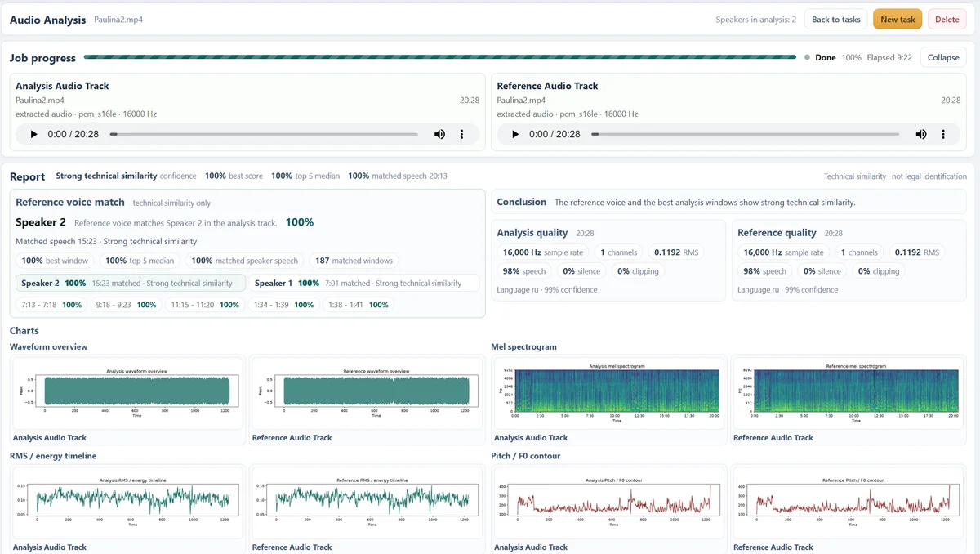This screenshot has width=980, height=554.
Task: Click Back to tasks button
Action: pyautogui.click(x=835, y=20)
